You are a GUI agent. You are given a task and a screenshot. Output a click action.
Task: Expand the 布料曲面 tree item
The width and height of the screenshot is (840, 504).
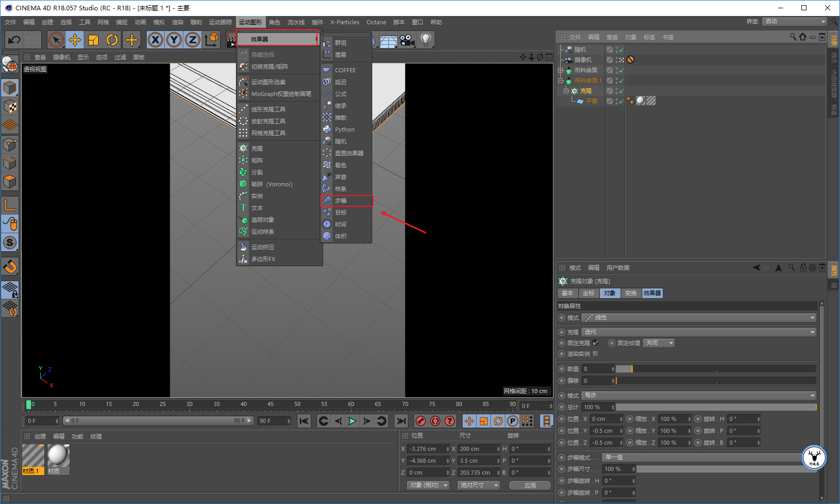click(x=561, y=70)
